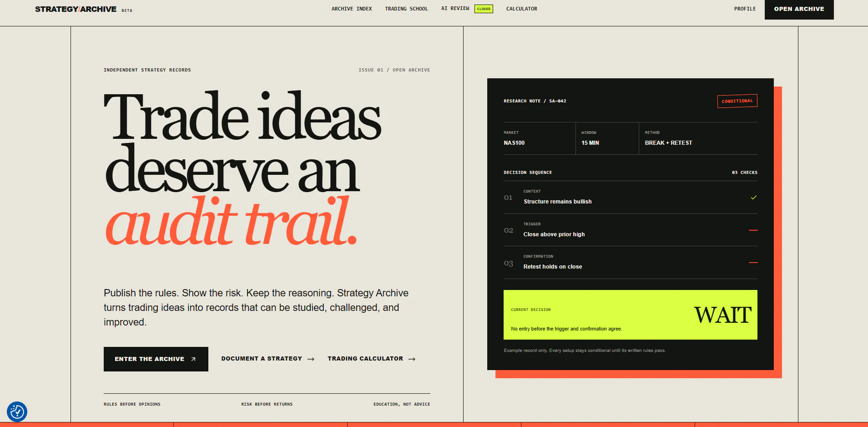
Task: Click the Research Note / SA-042 label
Action: [535, 101]
